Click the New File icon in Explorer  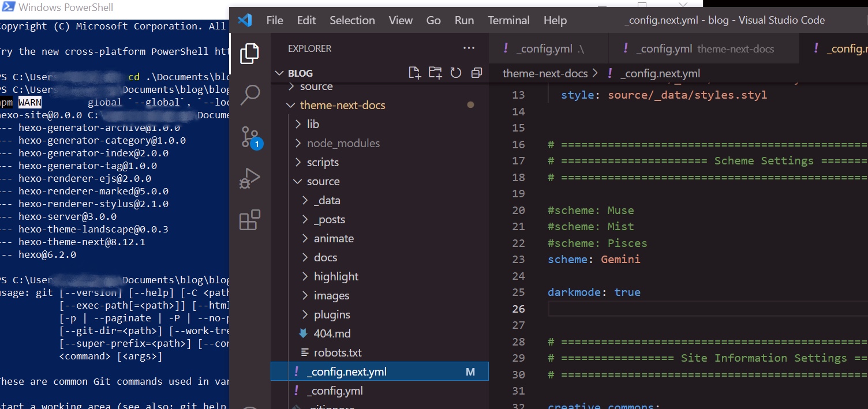pos(414,73)
